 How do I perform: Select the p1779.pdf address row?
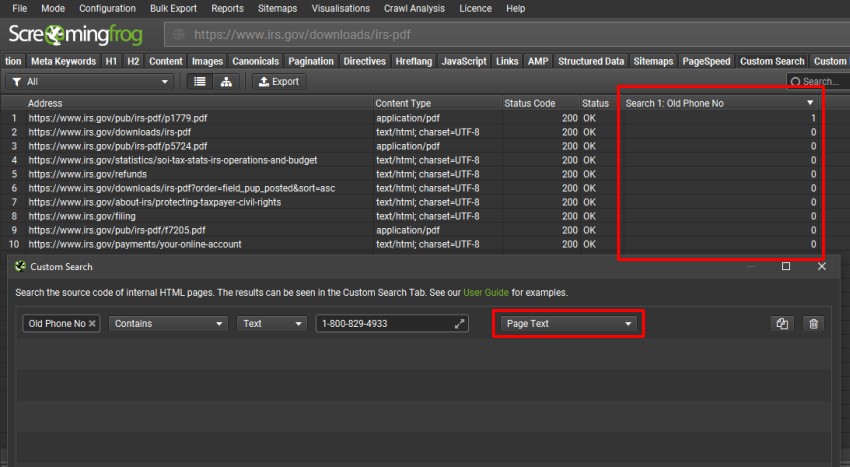(118, 118)
